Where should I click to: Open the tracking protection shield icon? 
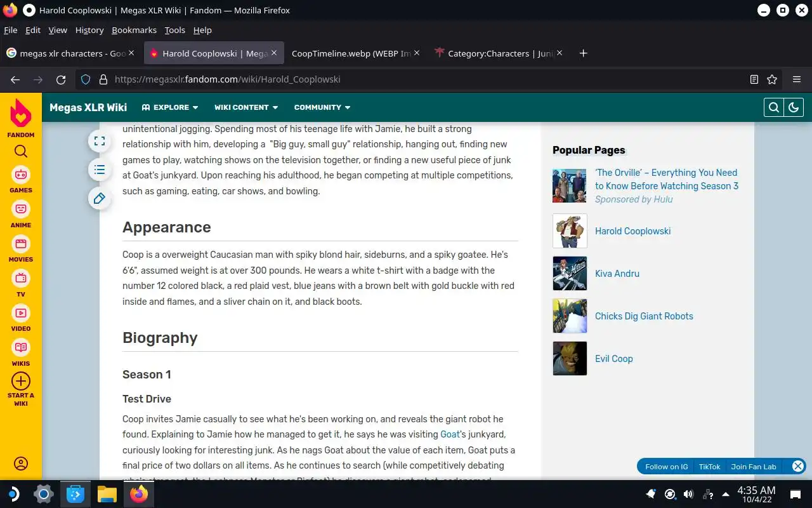86,79
